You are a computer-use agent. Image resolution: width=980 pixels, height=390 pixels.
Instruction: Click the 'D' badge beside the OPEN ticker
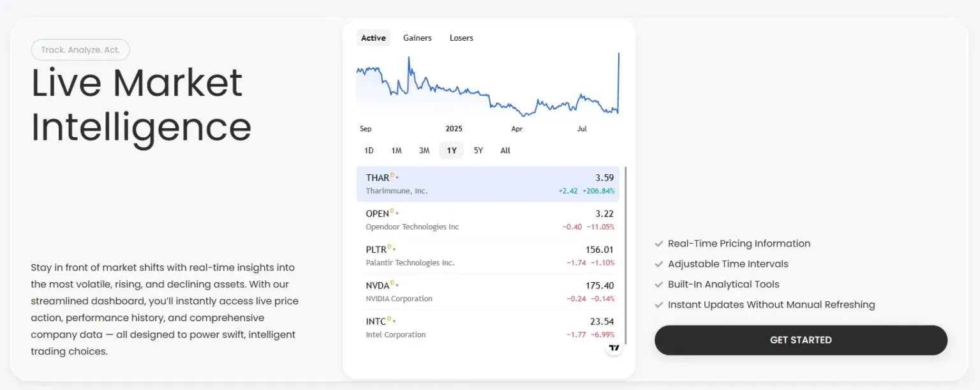pos(392,211)
